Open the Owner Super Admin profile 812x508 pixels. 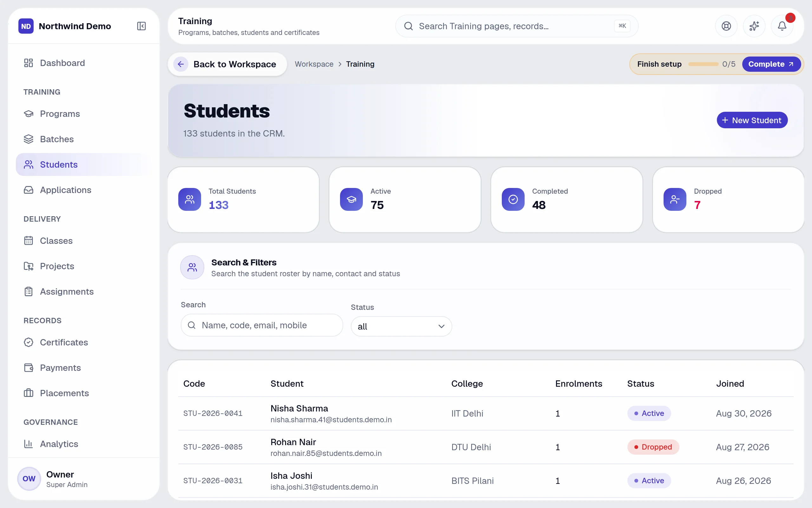tap(83, 478)
